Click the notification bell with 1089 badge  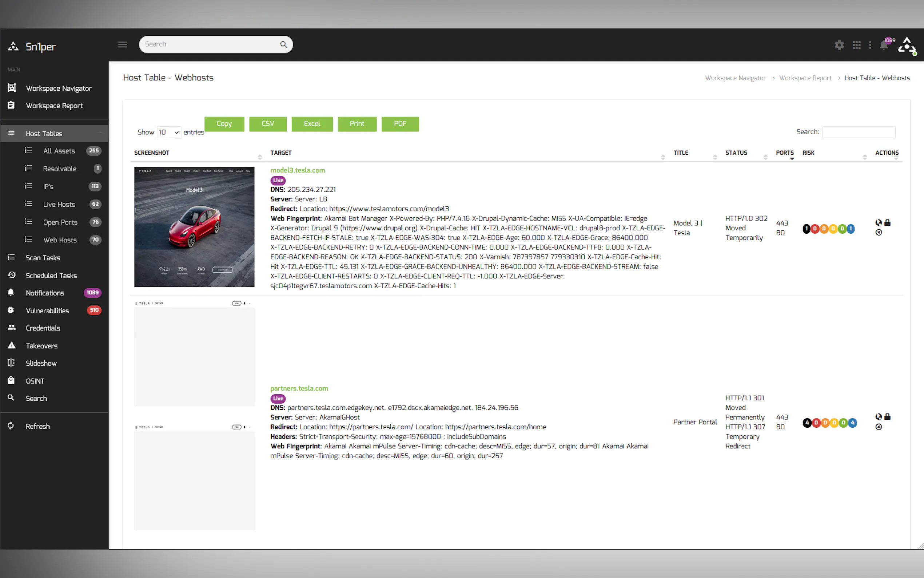pyautogui.click(x=884, y=45)
